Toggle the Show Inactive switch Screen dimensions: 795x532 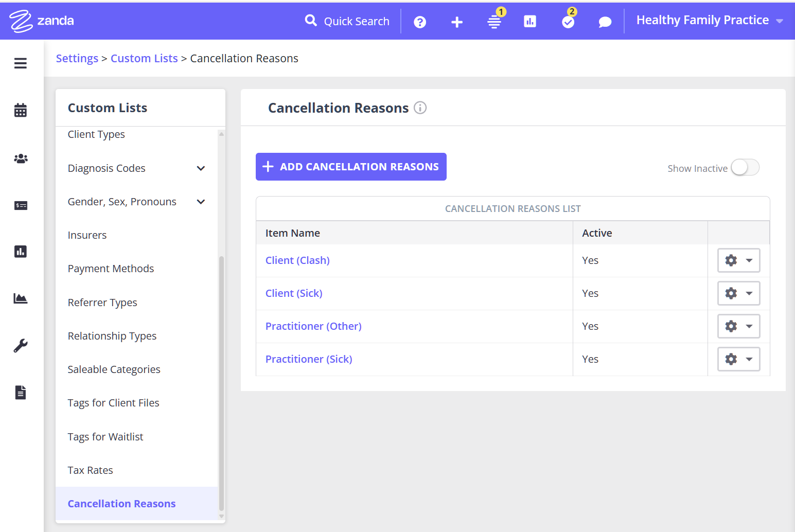click(x=745, y=168)
